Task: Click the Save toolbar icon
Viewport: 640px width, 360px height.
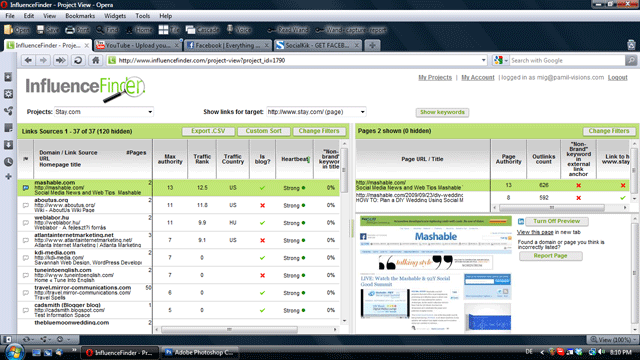Action: (48, 30)
